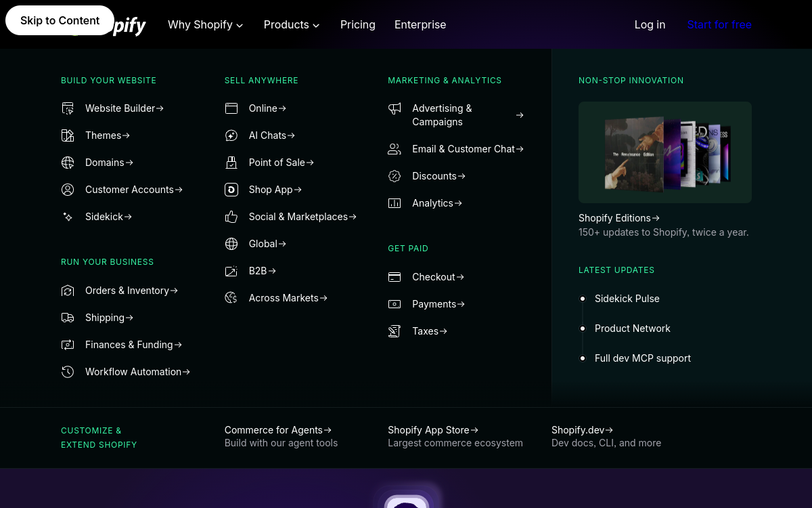Select the Product Network update

coord(633,329)
